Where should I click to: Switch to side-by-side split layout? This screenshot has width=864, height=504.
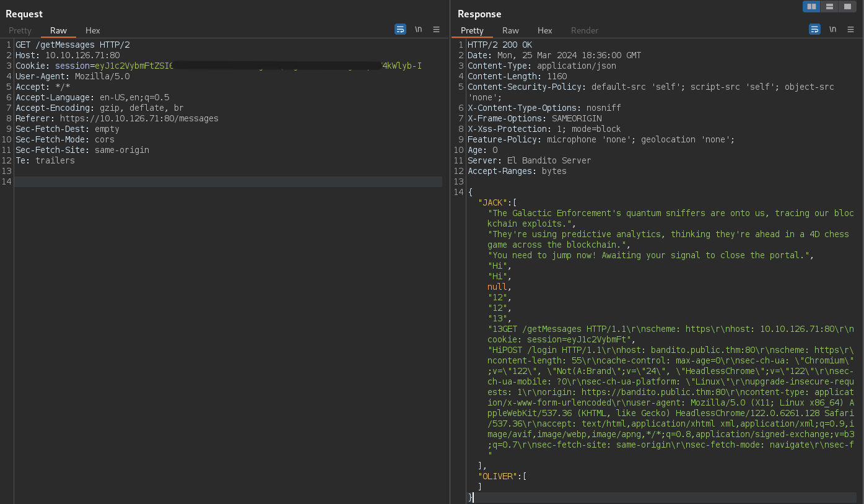point(811,7)
